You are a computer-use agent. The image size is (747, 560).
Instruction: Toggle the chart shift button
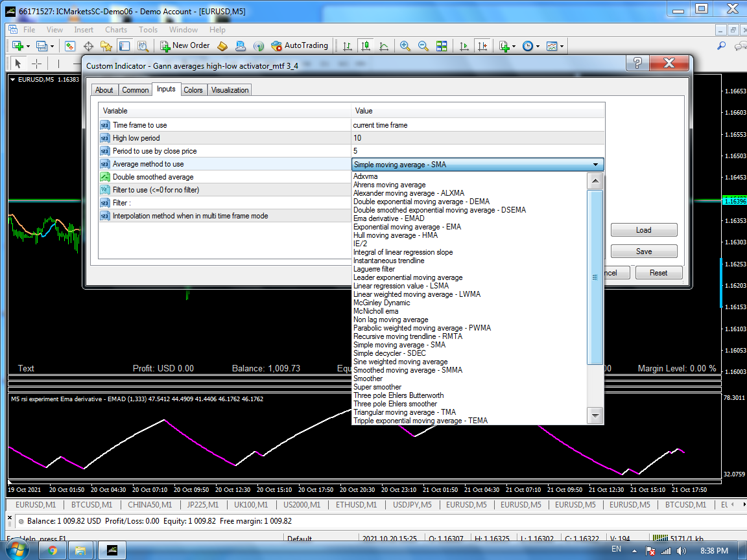coord(482,46)
